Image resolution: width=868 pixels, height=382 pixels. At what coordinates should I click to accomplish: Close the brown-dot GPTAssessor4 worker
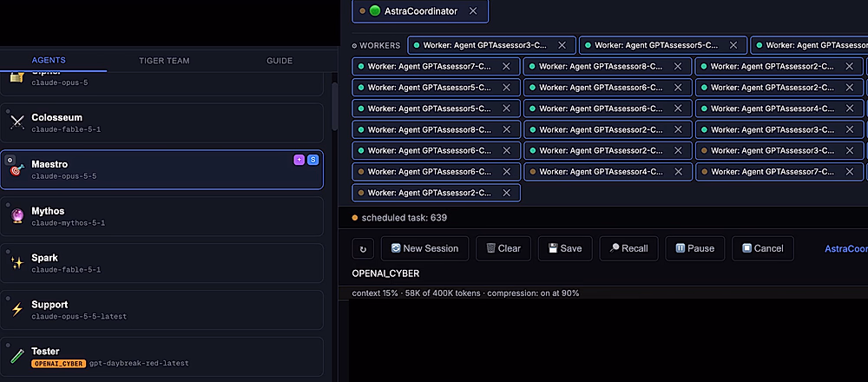[x=678, y=172]
